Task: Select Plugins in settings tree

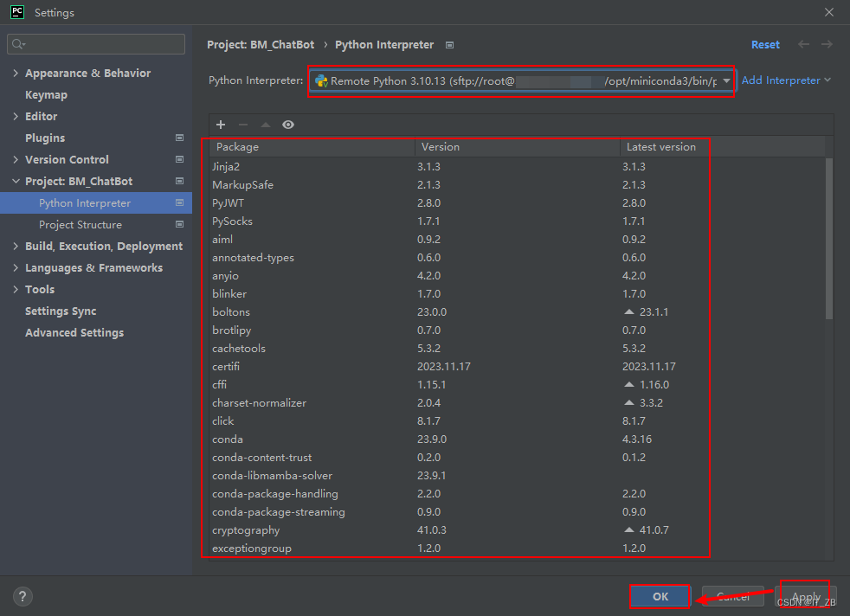Action: click(45, 138)
